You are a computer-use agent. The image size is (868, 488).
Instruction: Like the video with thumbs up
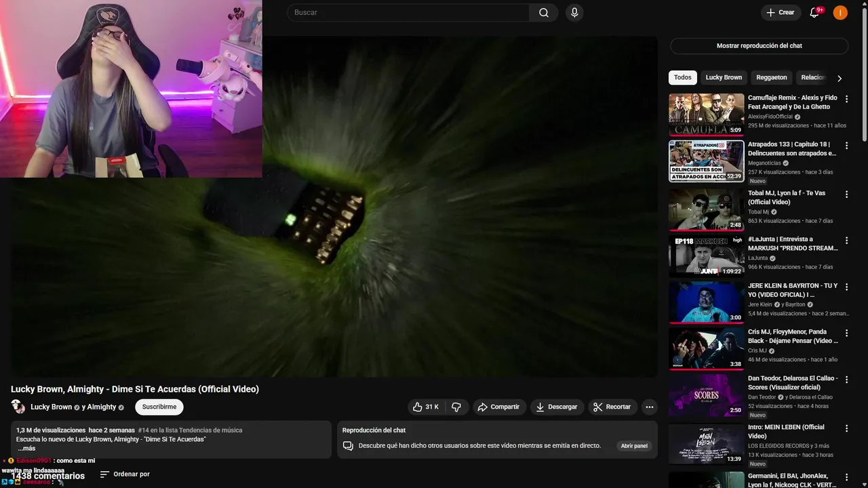point(426,407)
